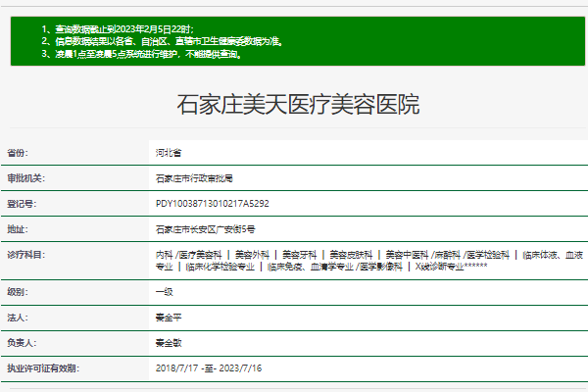
Task: Click the 级别 label
Action: point(18,291)
